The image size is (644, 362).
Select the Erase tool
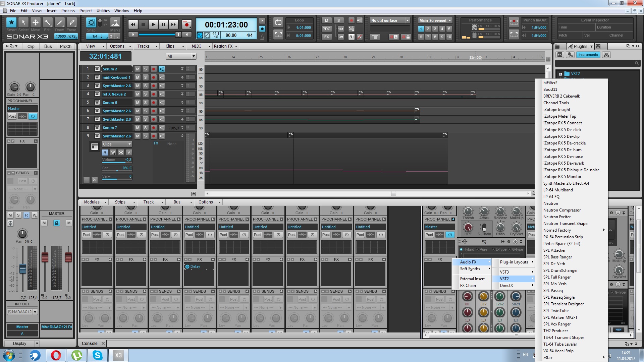click(x=71, y=22)
